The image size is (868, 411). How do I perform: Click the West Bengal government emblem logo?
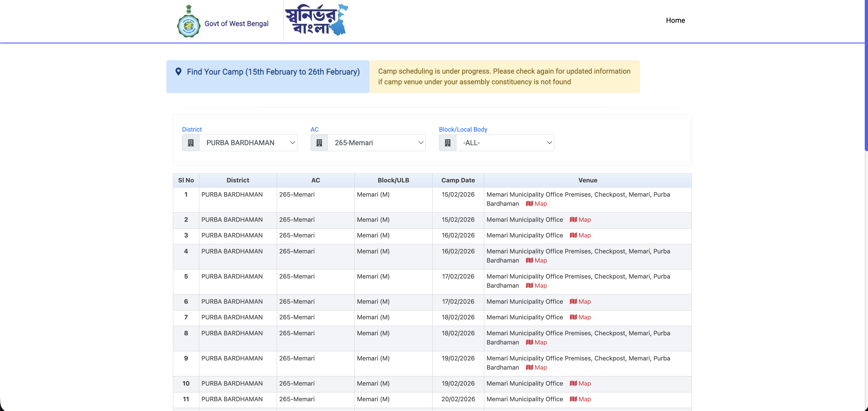point(188,21)
